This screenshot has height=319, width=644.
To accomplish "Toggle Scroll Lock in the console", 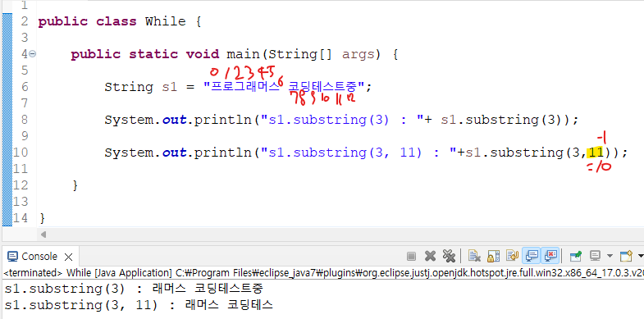I will [493, 257].
